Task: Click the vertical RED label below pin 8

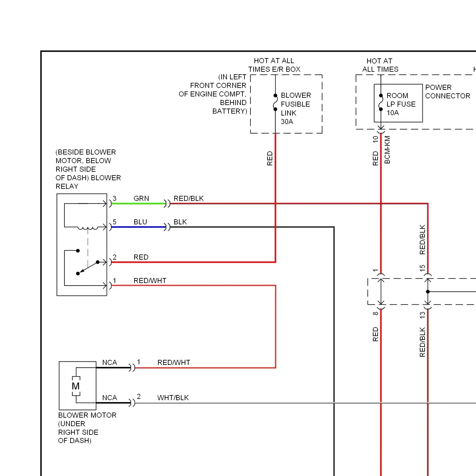Action: pyautogui.click(x=375, y=334)
